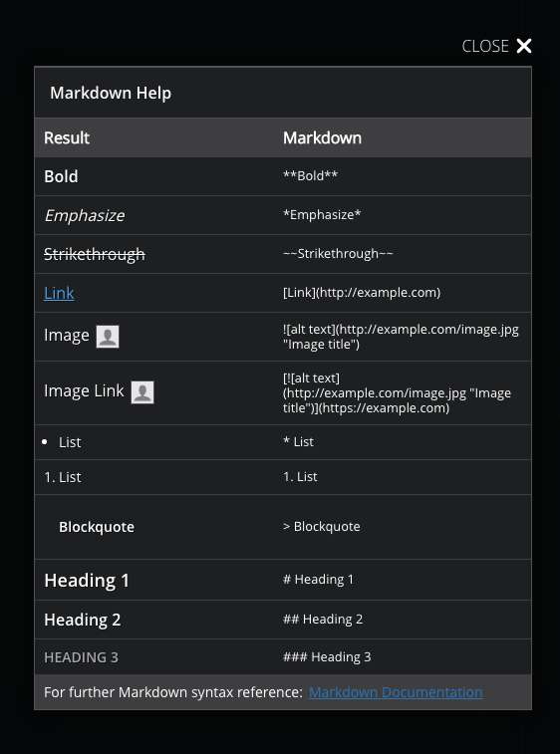Image resolution: width=560 pixels, height=754 pixels.
Task: Select the 1. List markdown sample
Action: pyautogui.click(x=300, y=476)
